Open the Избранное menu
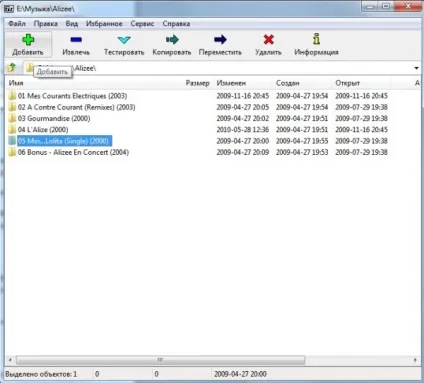 click(104, 24)
